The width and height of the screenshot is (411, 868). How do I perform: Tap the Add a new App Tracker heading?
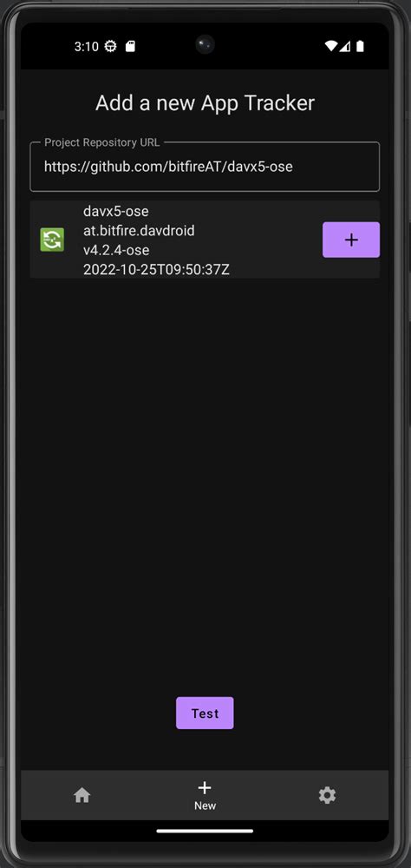tap(205, 103)
